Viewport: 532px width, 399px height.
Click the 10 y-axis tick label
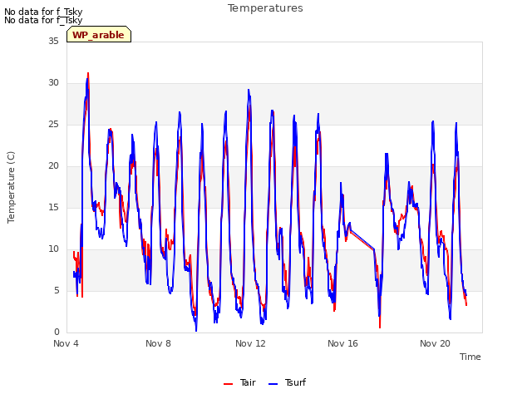click(53, 249)
